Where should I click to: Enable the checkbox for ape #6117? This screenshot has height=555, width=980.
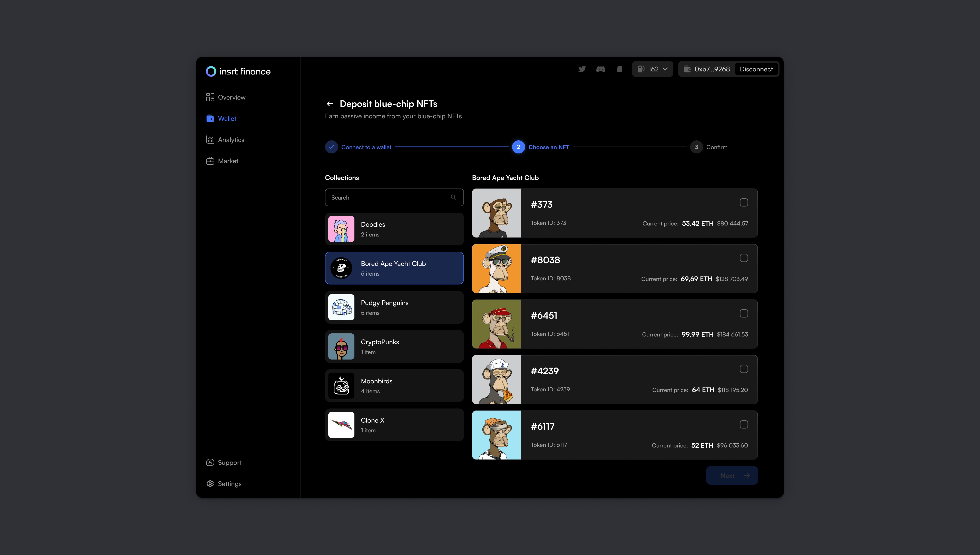tap(744, 424)
